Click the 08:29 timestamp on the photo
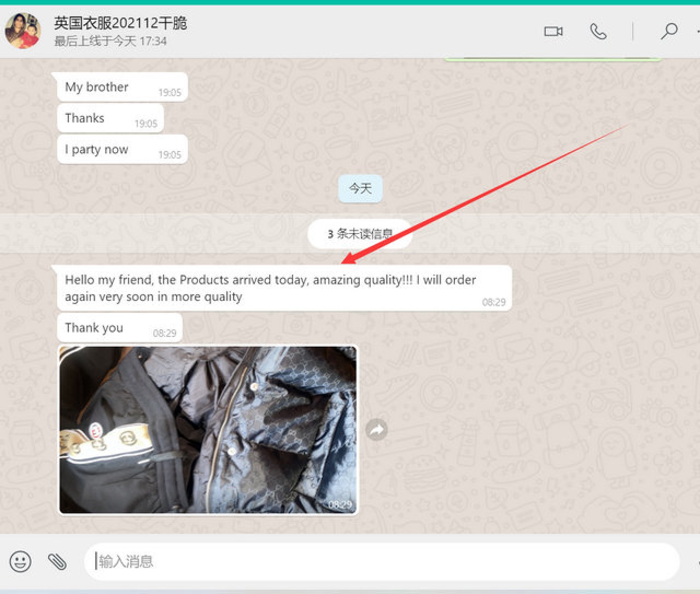 click(340, 504)
